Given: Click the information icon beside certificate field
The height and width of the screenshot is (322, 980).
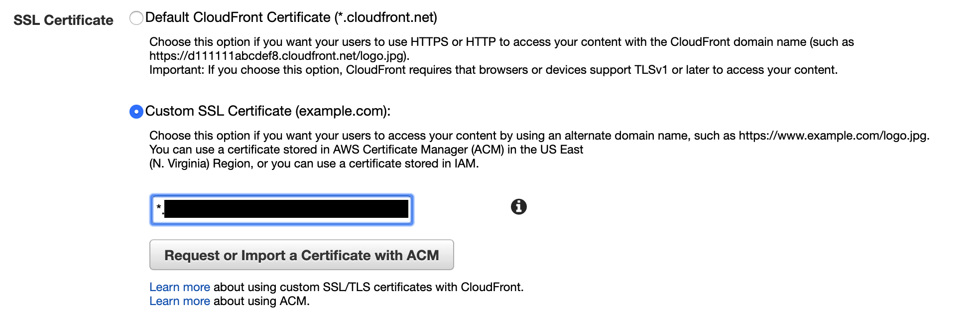Looking at the screenshot, I should 518,206.
